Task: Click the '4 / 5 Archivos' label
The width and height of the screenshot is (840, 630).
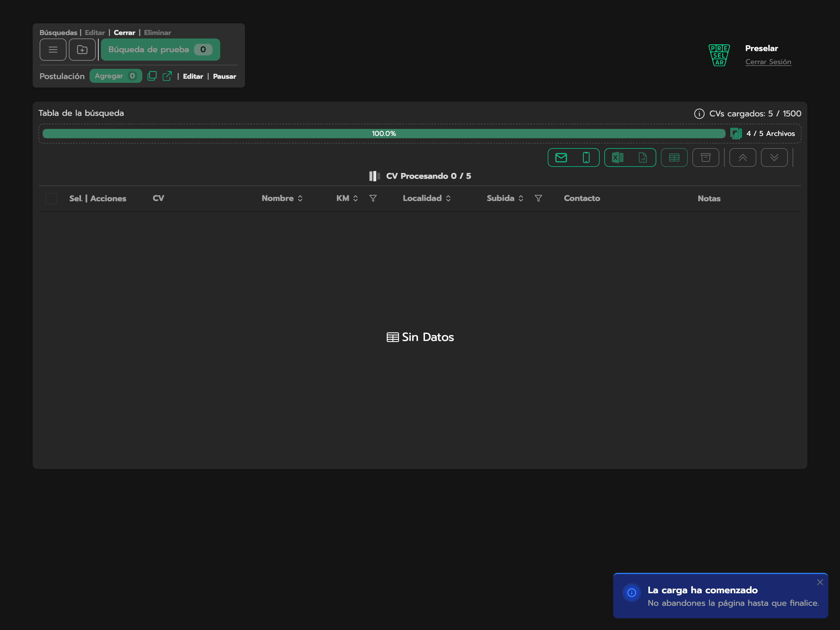Action: pos(771,134)
